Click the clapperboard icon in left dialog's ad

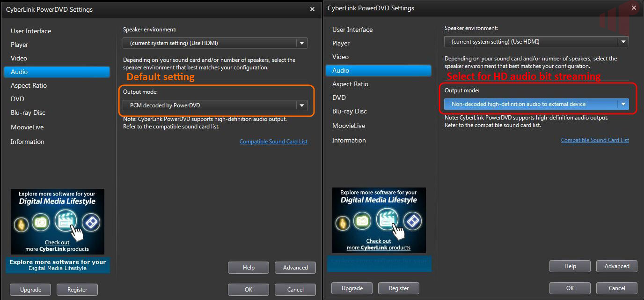click(65, 219)
